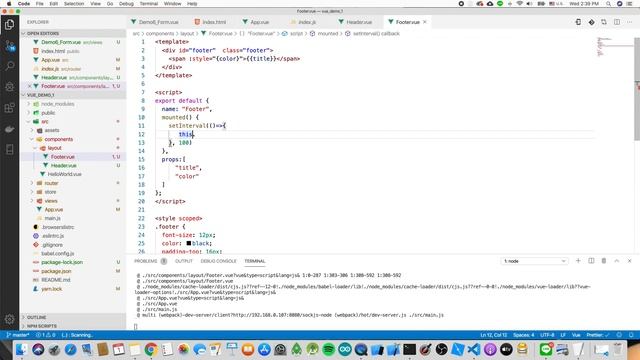Open HelloWorld.vue in the file tree

pos(64,174)
